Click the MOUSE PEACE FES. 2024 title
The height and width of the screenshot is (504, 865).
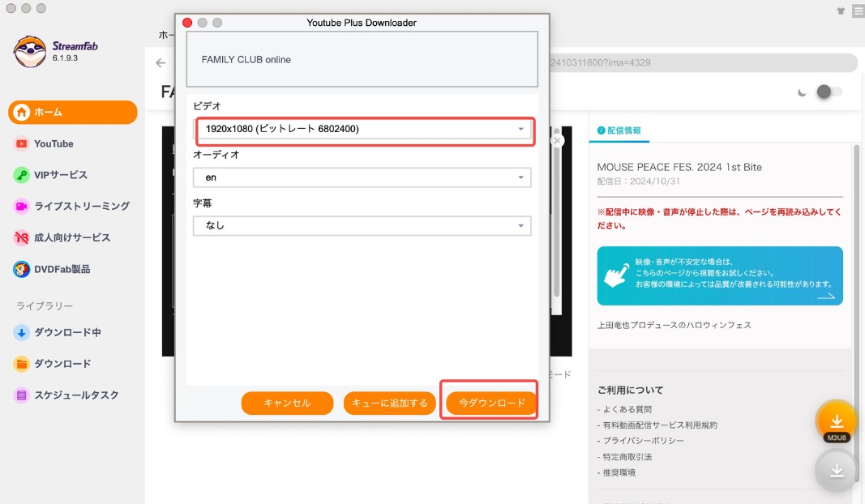679,167
